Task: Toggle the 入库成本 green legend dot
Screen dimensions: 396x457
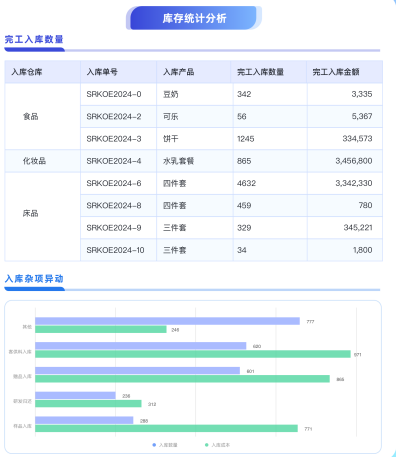Action: (207, 445)
